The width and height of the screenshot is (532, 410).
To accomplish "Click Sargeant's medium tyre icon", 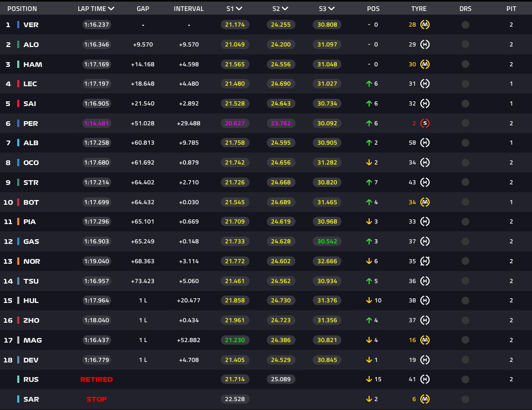I will (425, 399).
